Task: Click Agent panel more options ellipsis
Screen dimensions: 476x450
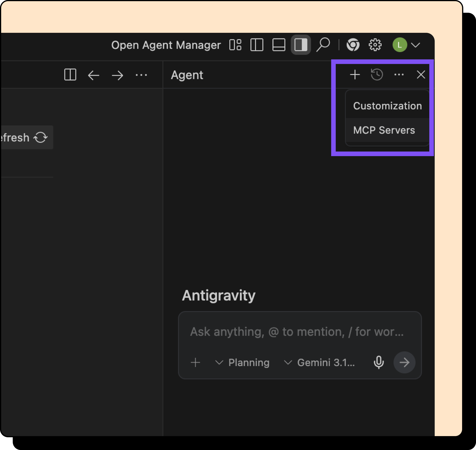Action: [399, 75]
